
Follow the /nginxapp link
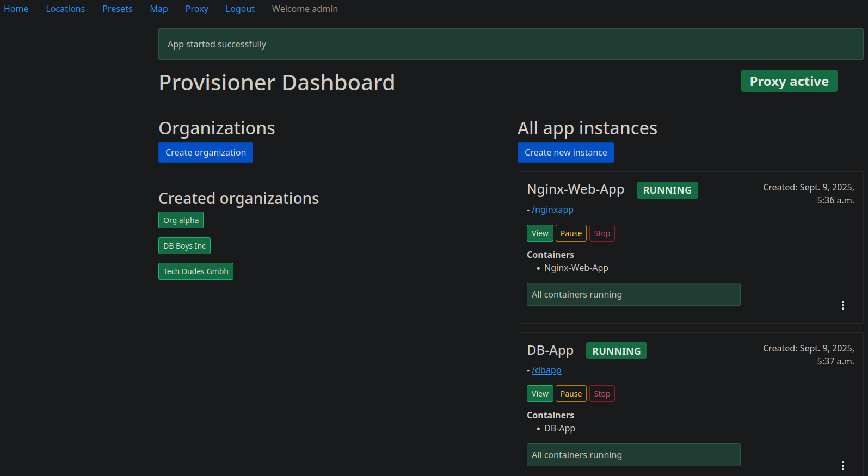552,209
